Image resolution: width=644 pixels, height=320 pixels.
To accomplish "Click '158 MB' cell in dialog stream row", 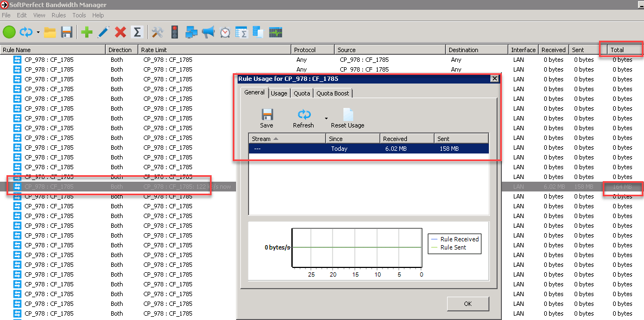I will click(449, 149).
